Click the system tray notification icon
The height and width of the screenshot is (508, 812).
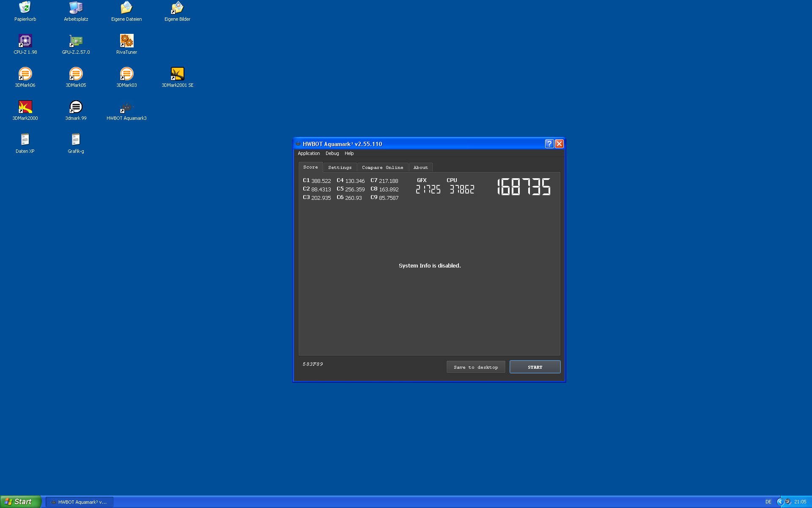coord(787,502)
